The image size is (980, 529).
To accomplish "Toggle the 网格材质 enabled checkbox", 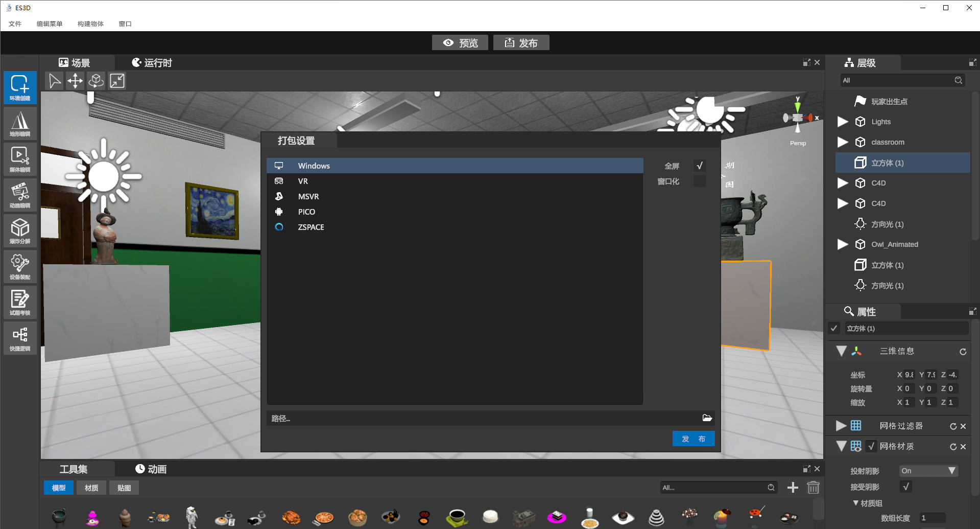I will [871, 446].
